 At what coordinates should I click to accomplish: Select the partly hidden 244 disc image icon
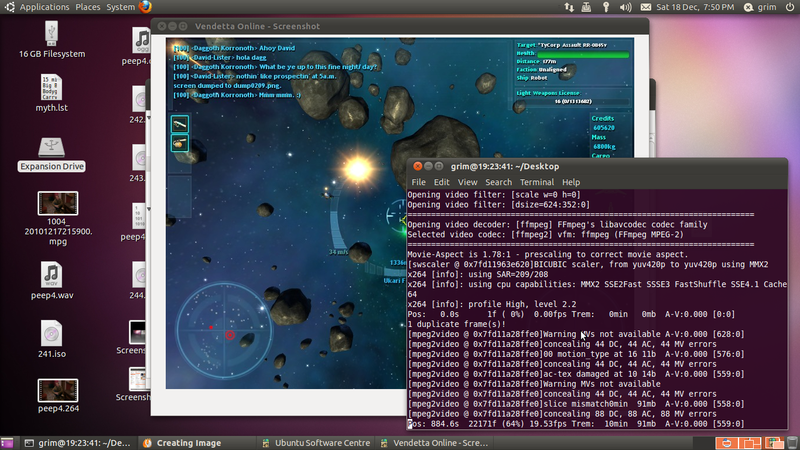pyautogui.click(x=138, y=280)
